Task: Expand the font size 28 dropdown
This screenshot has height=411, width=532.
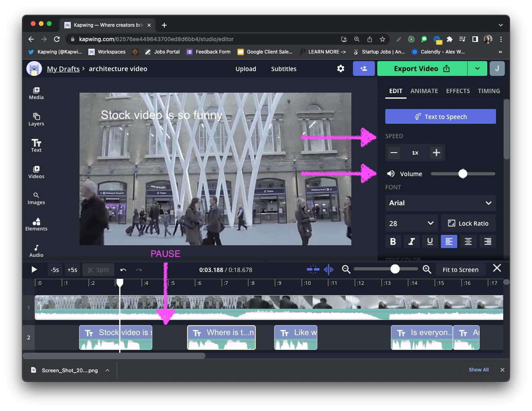Action: [x=411, y=223]
